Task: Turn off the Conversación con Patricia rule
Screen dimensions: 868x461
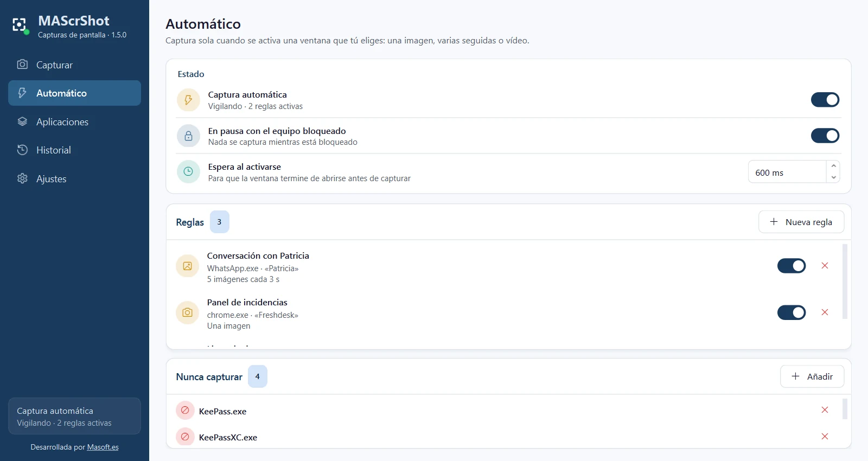Action: click(792, 266)
